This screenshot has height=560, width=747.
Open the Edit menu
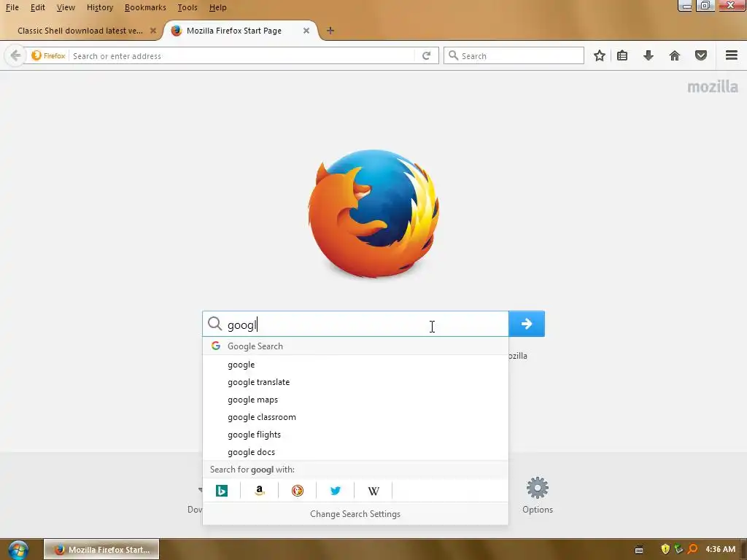click(38, 7)
